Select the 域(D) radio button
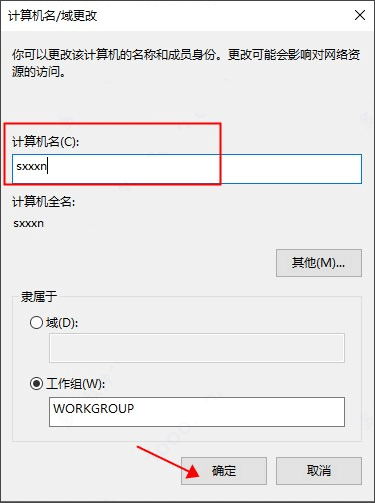Image resolution: width=375 pixels, height=503 pixels. tap(36, 322)
